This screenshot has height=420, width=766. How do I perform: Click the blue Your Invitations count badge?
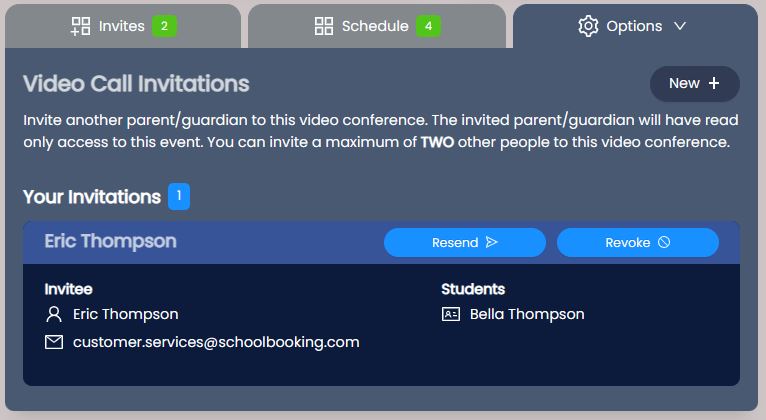click(179, 196)
